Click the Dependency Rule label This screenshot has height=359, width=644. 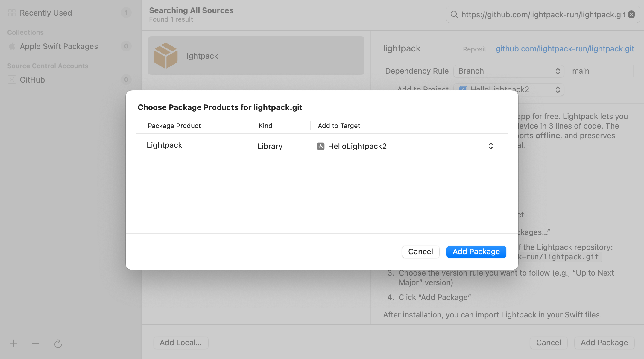tap(417, 71)
